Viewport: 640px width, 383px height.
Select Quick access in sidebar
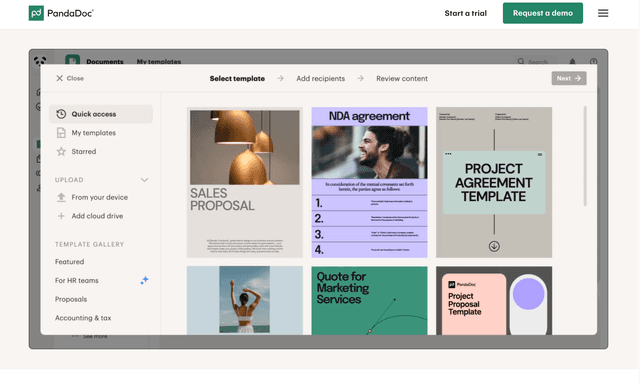point(101,114)
